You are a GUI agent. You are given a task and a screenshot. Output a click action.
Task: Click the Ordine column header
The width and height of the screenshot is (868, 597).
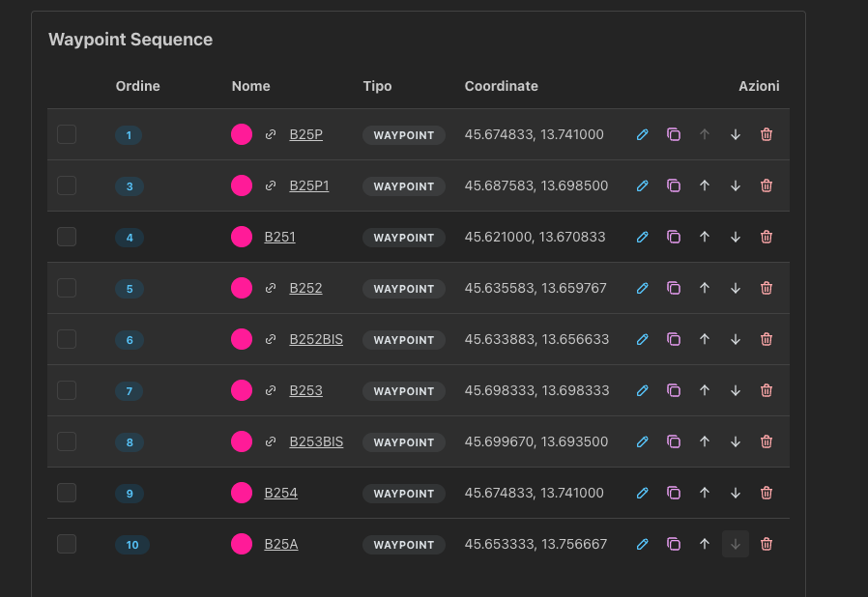138,86
